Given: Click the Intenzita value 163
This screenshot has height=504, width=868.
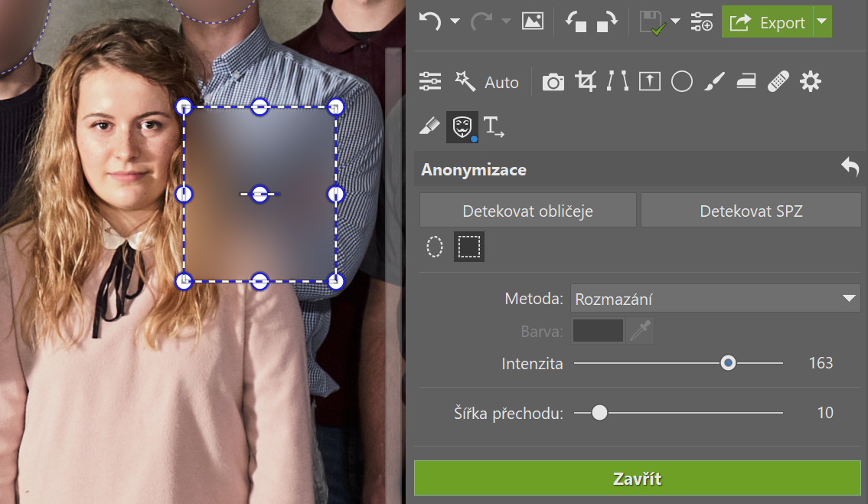Looking at the screenshot, I should [x=821, y=363].
